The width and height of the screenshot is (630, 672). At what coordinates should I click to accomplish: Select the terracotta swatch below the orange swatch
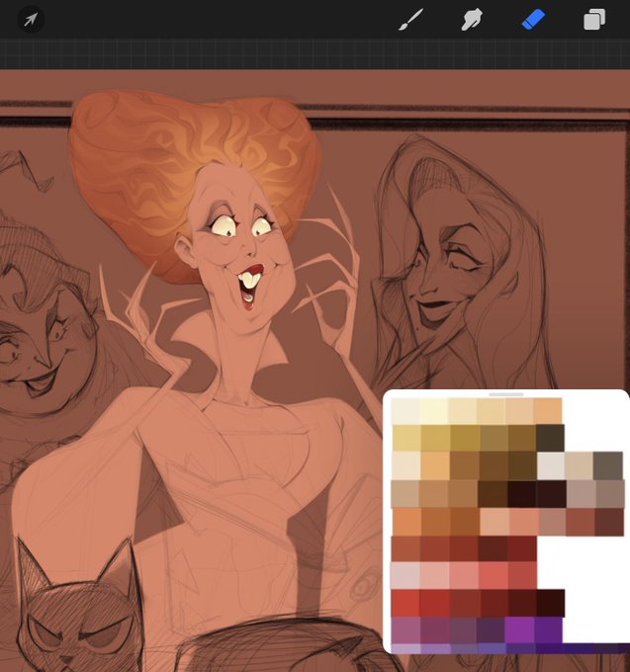pos(405,548)
